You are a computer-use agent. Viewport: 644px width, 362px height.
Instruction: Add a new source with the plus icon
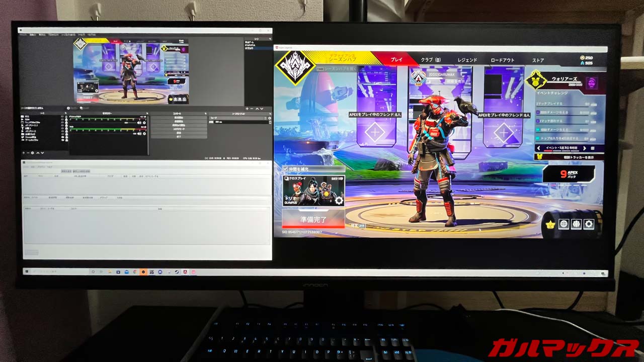[23, 153]
